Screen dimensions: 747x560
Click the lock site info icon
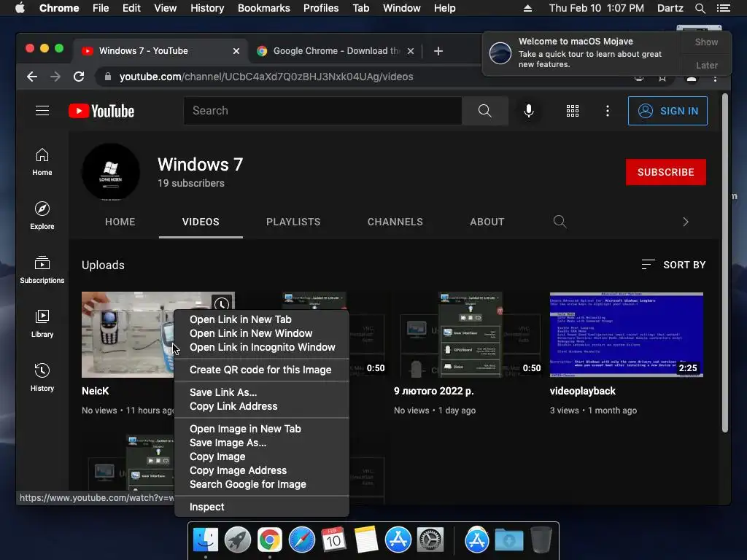click(108, 77)
